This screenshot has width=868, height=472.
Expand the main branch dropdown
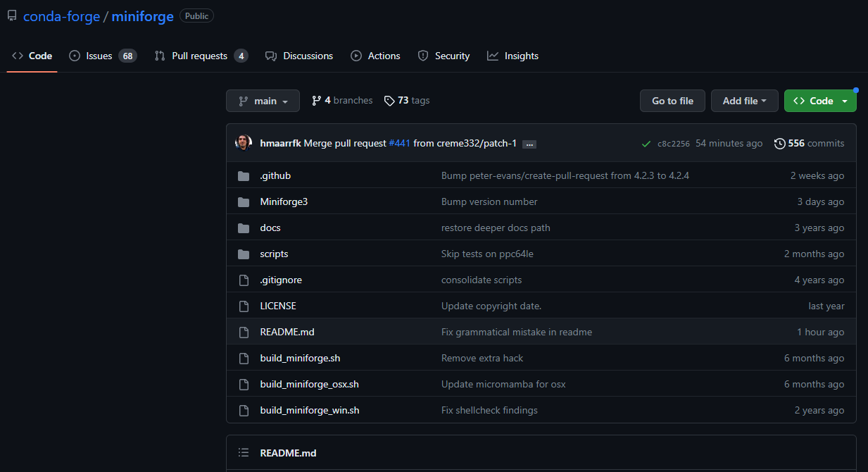click(x=263, y=101)
